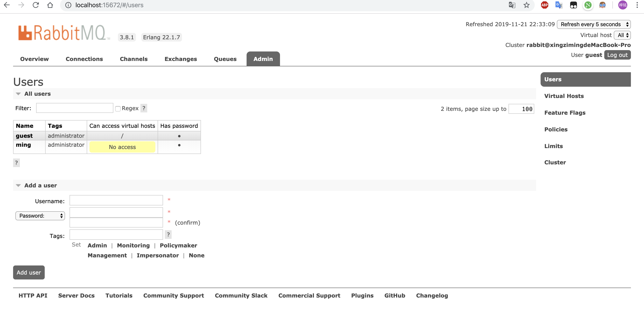Open the Community Support footer link
Screen dimensions: 644x335
[x=173, y=295]
